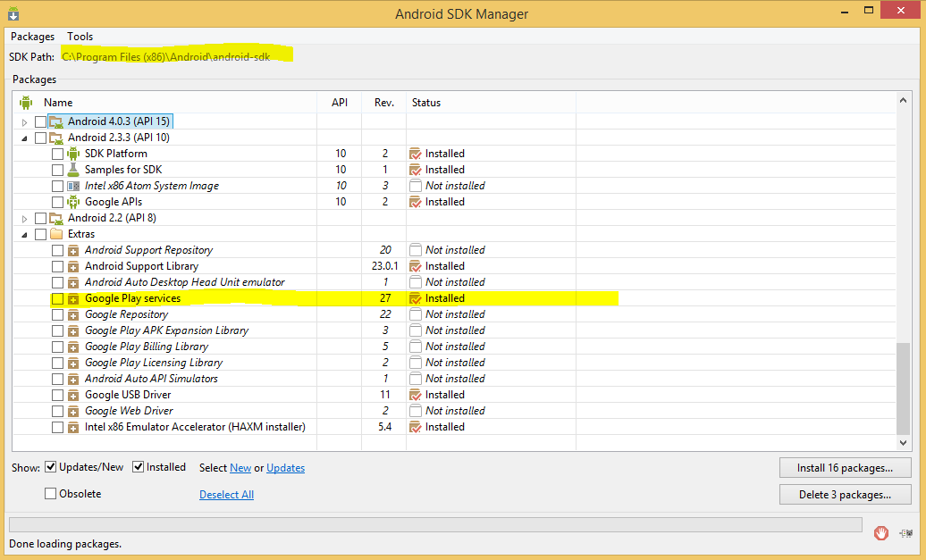Click the Google APIs package icon
The image size is (926, 560).
[73, 202]
